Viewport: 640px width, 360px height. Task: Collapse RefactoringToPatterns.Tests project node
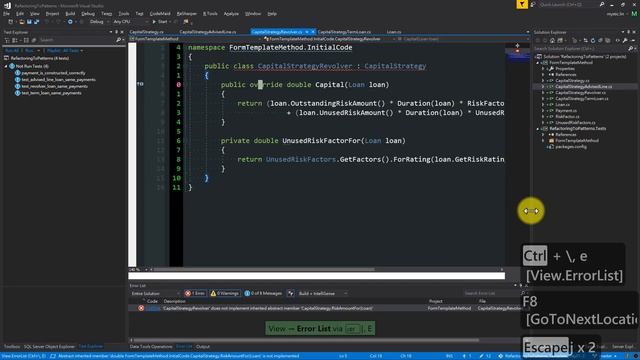click(538, 129)
